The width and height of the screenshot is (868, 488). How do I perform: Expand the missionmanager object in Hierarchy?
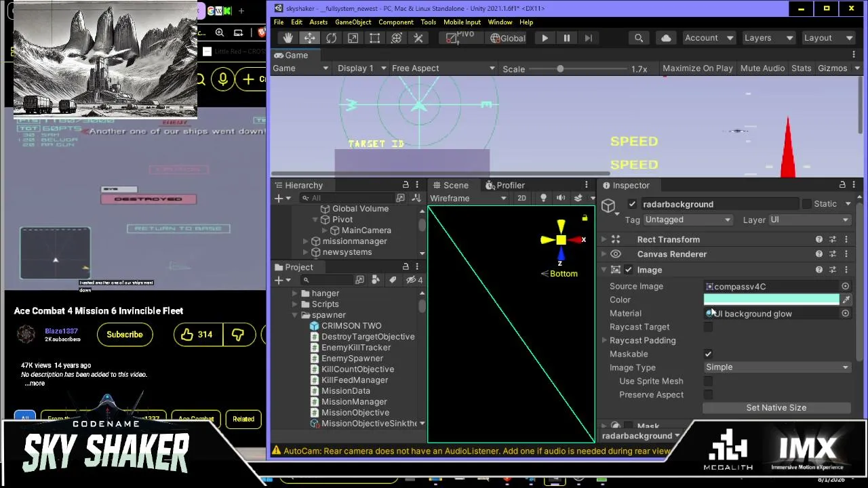[x=306, y=241]
